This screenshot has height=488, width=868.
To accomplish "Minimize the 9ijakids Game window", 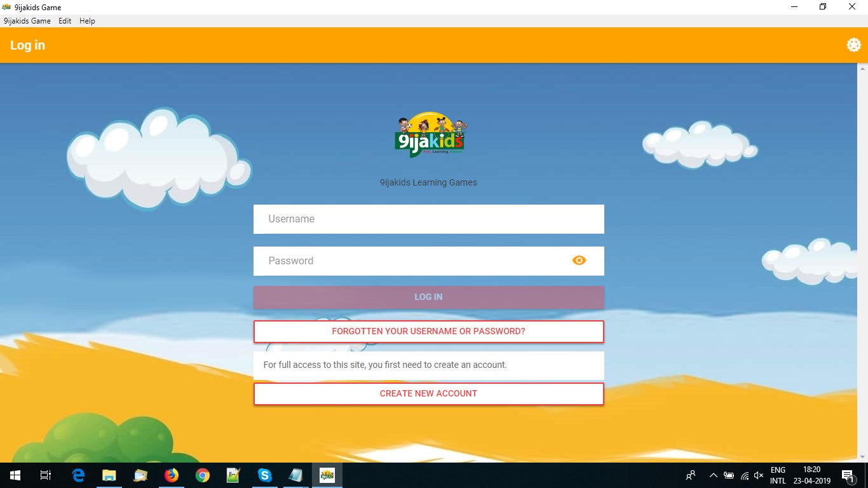I will 794,7.
